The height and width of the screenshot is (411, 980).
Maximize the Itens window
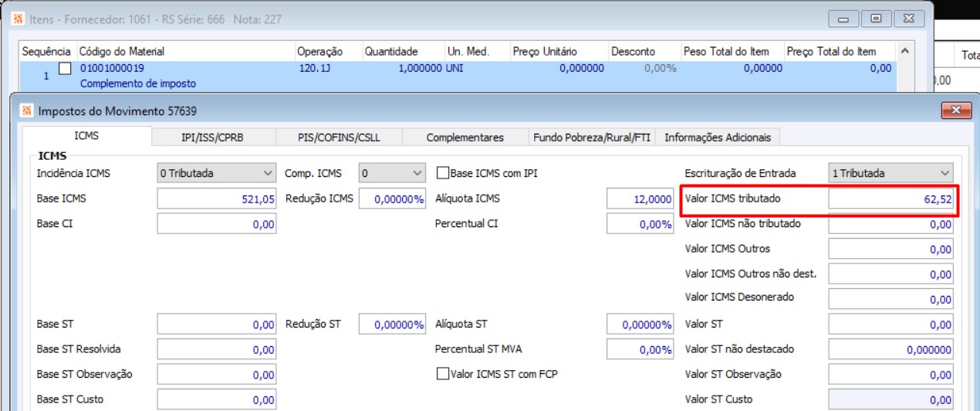876,18
